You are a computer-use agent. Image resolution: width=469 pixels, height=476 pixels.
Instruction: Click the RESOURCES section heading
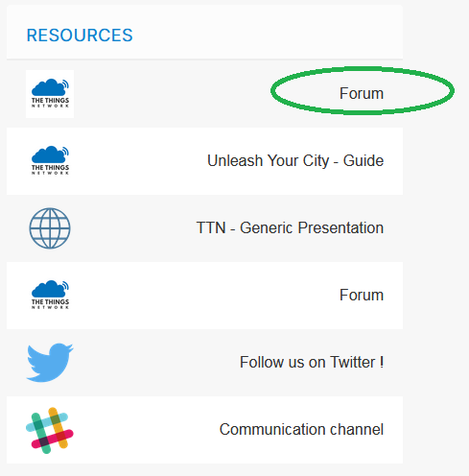point(80,35)
